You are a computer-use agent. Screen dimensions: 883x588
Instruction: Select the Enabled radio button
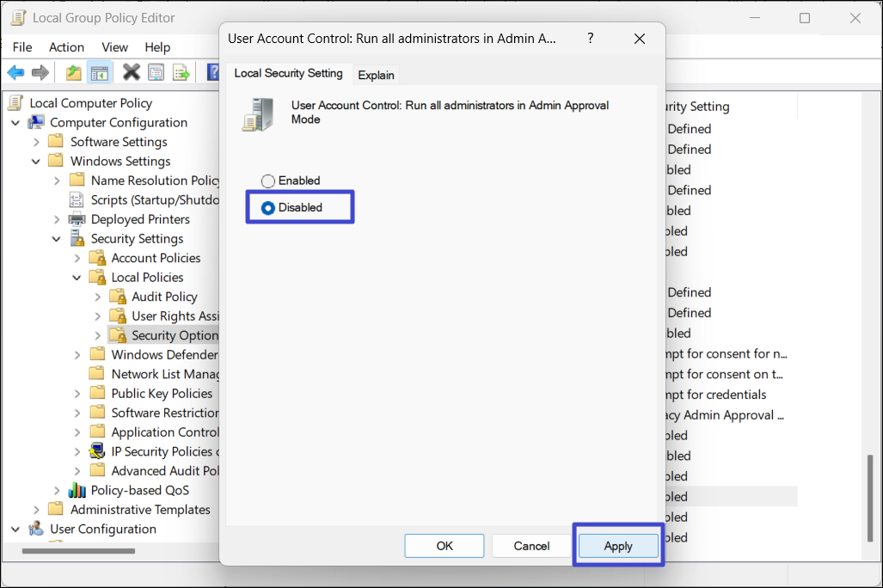268,181
